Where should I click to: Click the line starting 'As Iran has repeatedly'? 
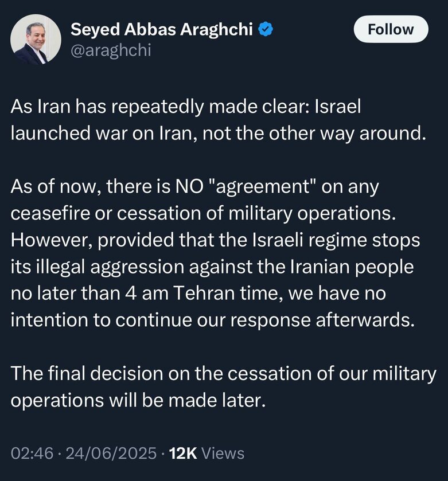click(x=186, y=107)
